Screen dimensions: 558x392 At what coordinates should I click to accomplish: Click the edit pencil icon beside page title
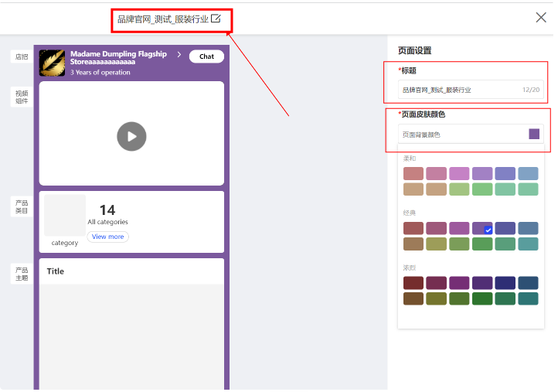216,19
